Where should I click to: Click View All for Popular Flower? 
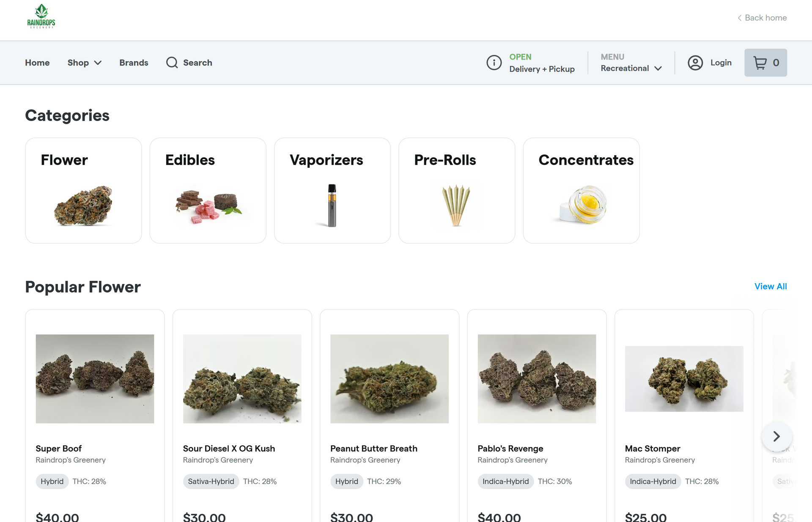(x=771, y=287)
